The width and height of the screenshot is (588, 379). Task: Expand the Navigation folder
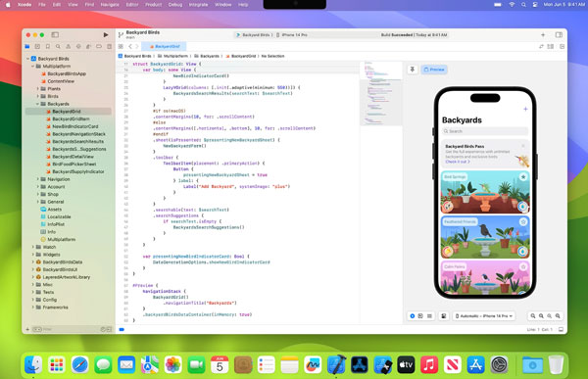38,179
